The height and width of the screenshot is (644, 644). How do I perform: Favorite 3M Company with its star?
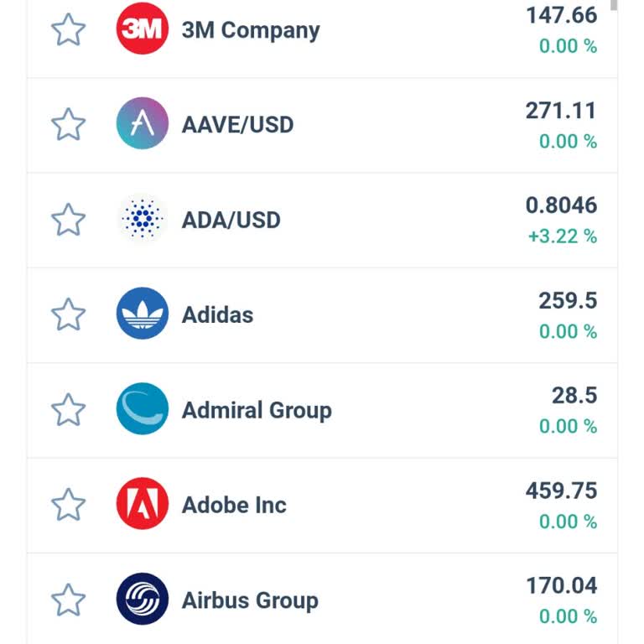click(69, 30)
